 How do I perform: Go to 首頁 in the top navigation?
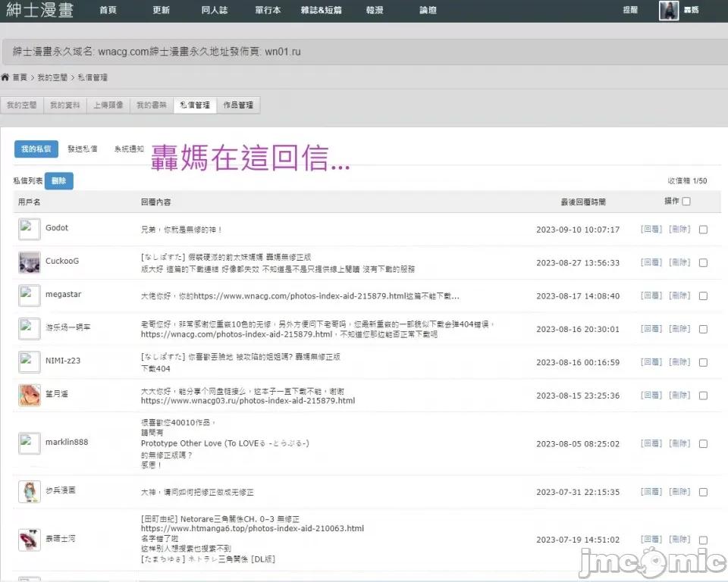click(x=108, y=10)
